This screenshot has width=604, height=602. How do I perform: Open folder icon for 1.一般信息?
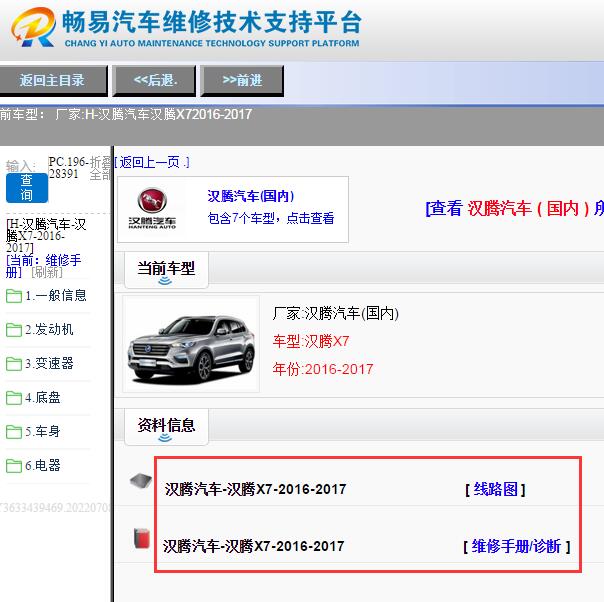pyautogui.click(x=14, y=296)
